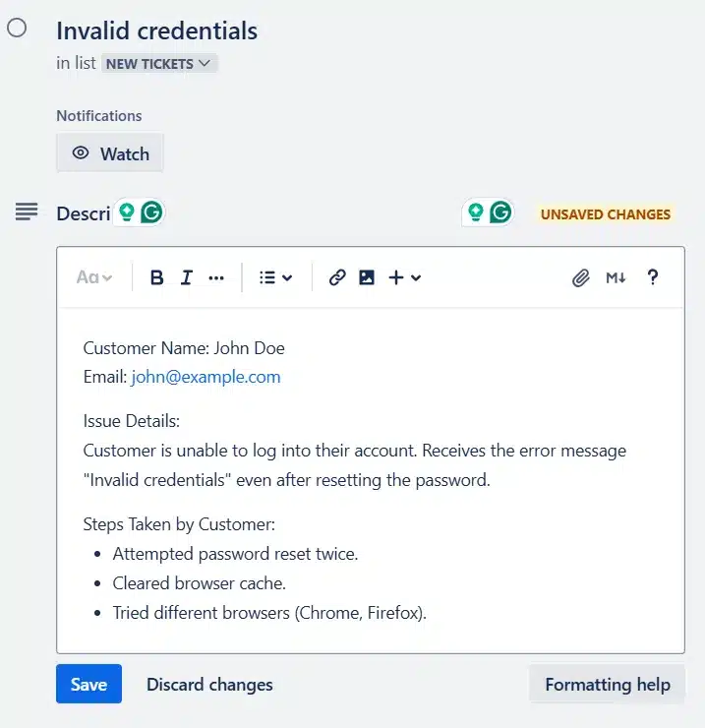Discard changes to the description
Screen dimensions: 705x728
pyautogui.click(x=209, y=685)
